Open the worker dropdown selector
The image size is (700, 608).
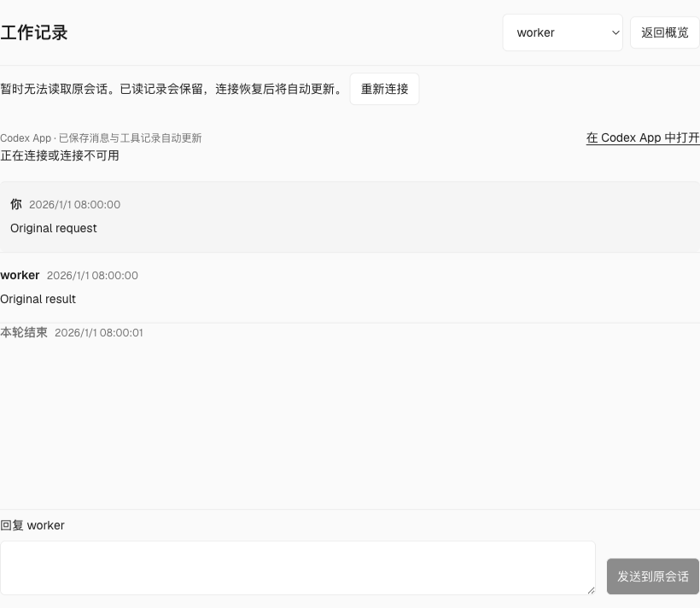coord(563,32)
